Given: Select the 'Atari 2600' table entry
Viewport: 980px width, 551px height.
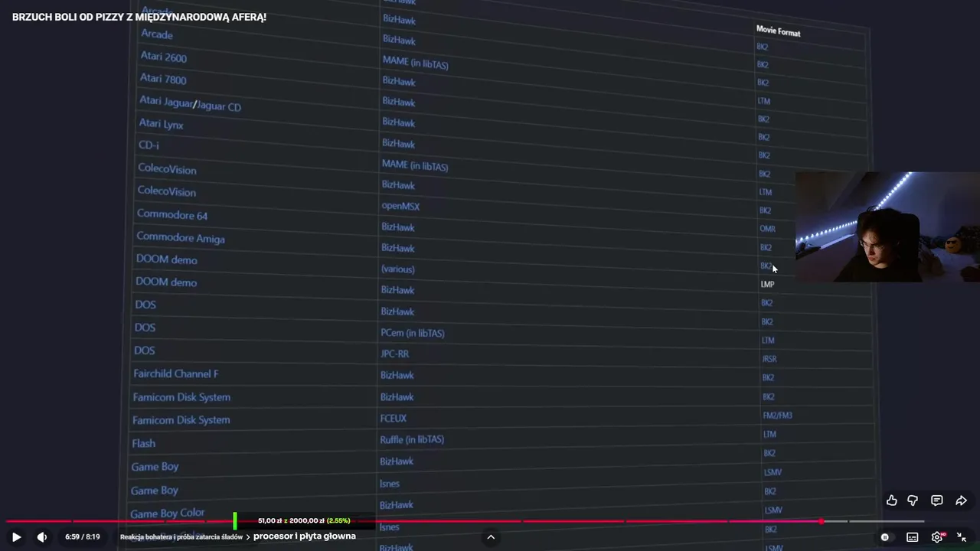Looking at the screenshot, I should 163,57.
